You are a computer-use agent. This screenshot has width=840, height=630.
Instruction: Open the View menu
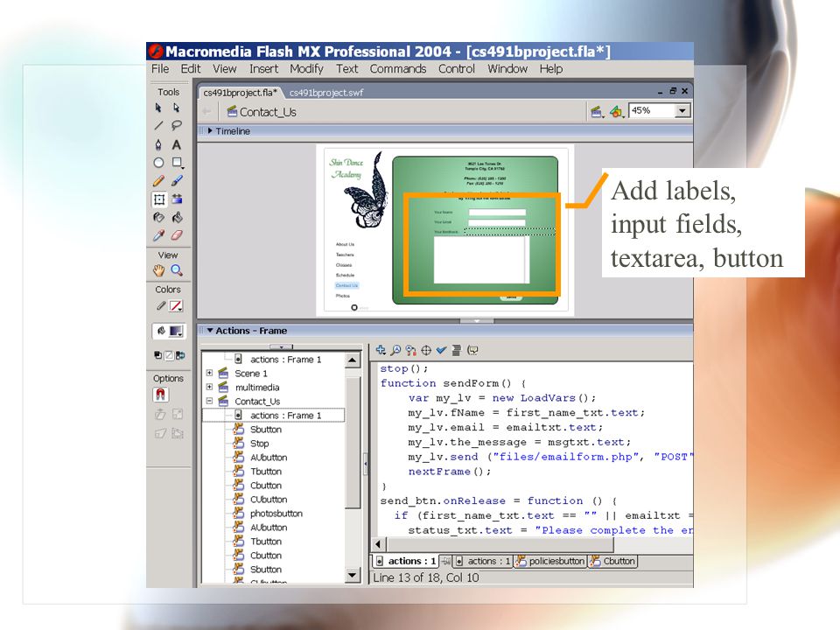pos(225,68)
